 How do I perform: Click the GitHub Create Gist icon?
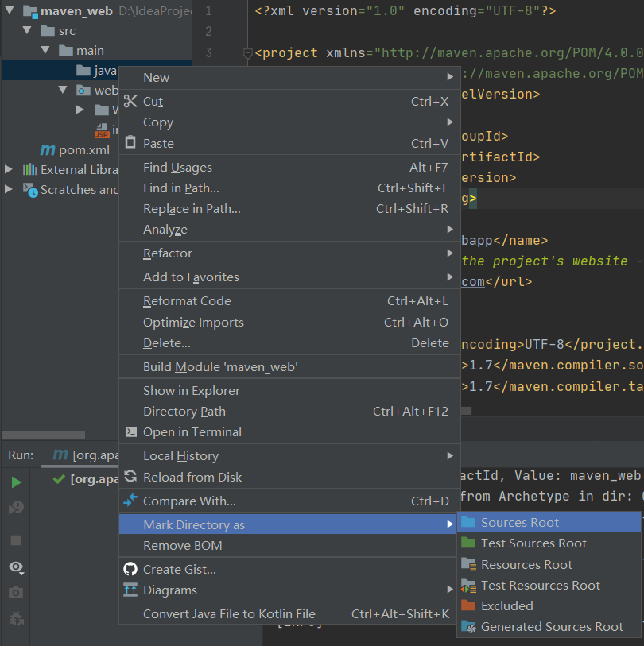[130, 569]
